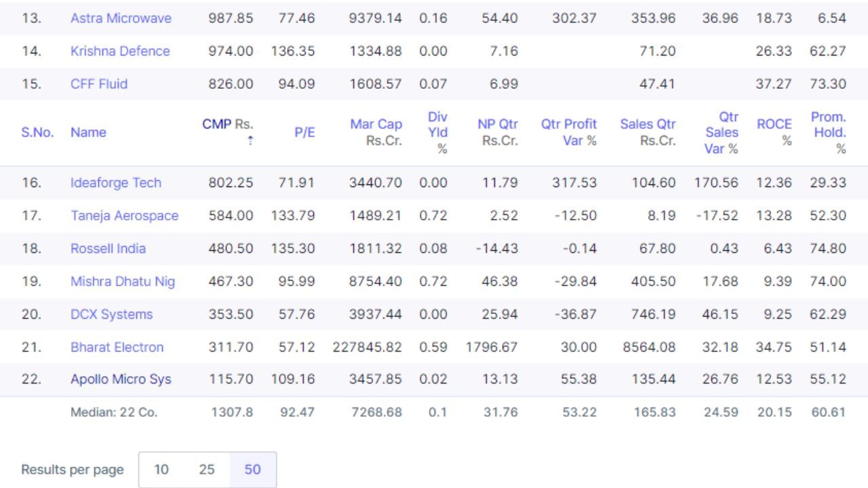Click median market cap 7268.68
This screenshot has width=868, height=488.
[x=376, y=411]
